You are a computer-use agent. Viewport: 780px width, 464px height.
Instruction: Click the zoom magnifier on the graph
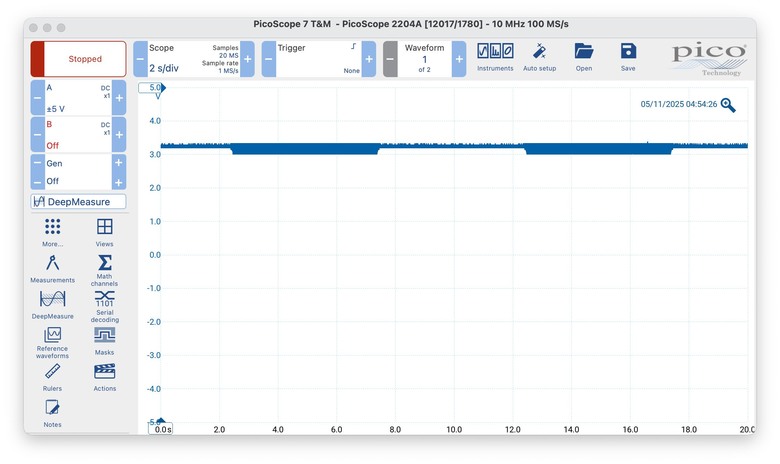pos(728,105)
